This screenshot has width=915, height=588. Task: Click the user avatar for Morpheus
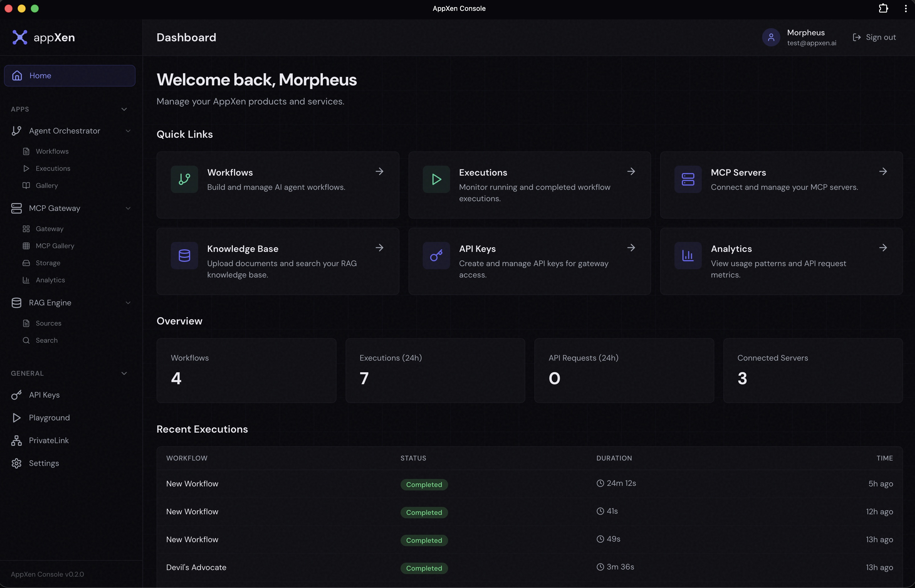[x=771, y=37]
